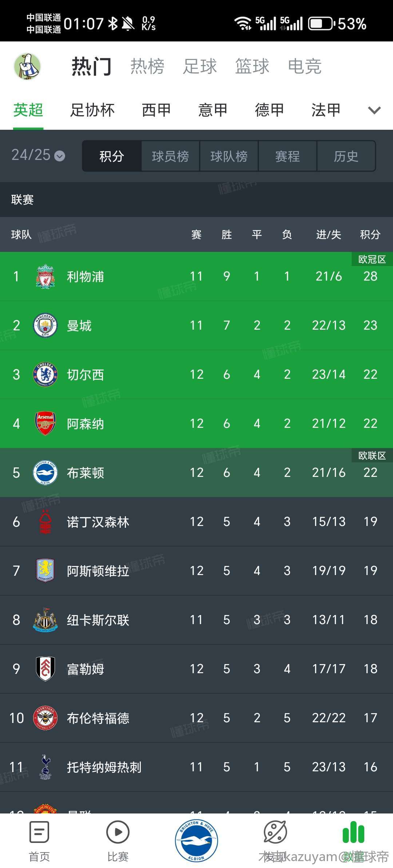This screenshot has width=393, height=868.
Task: Switch to the 球队榜 segment
Action: 229,156
